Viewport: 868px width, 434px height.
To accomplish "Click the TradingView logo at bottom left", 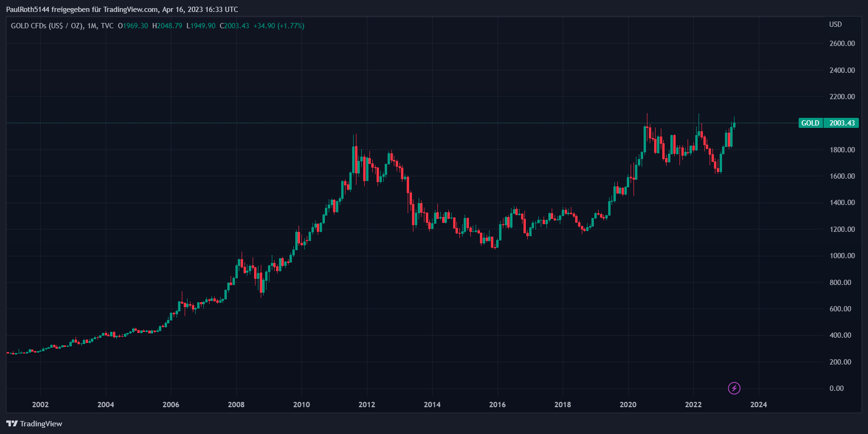I will tap(34, 423).
